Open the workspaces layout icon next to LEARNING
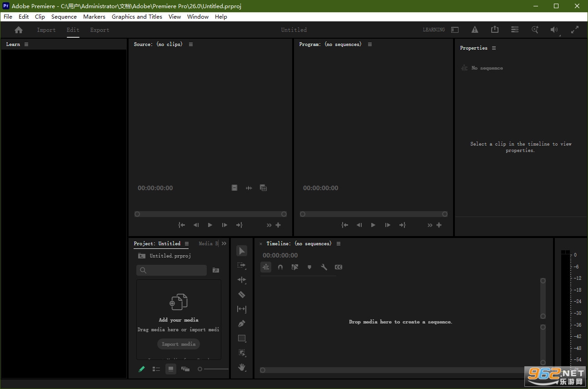Screen dimensions: 588x389 tap(455, 30)
